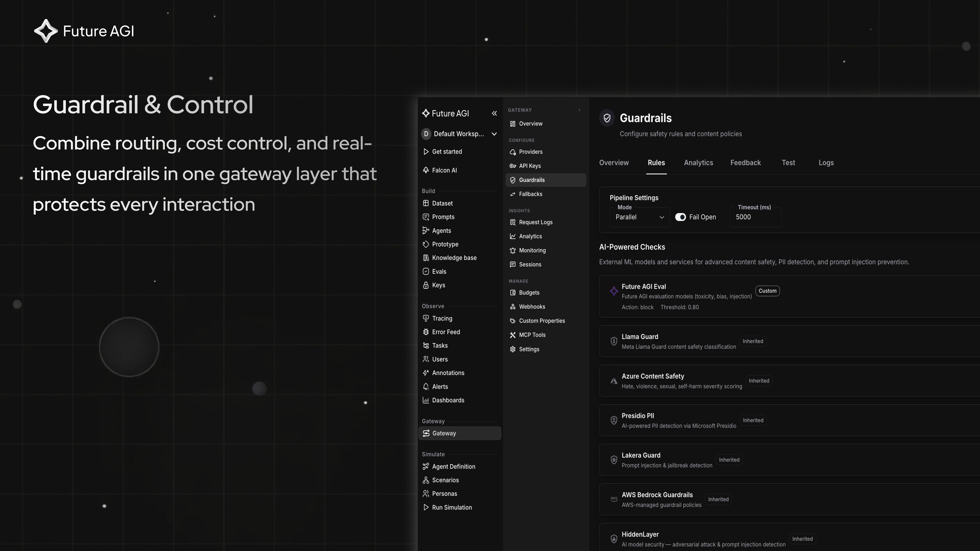This screenshot has height=551, width=980.
Task: Open the Llama Guard check card
Action: click(789, 341)
